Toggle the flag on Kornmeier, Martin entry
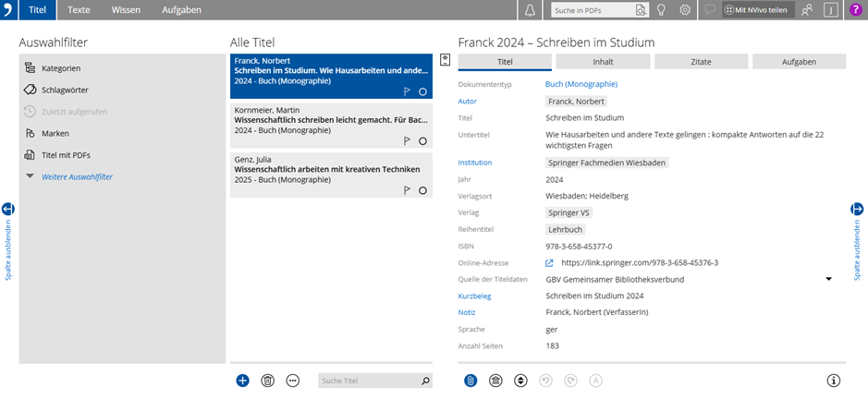The image size is (868, 399). [407, 141]
